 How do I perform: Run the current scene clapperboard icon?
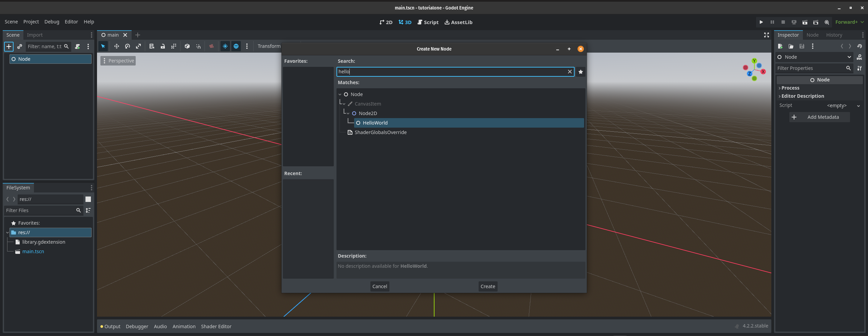(805, 22)
